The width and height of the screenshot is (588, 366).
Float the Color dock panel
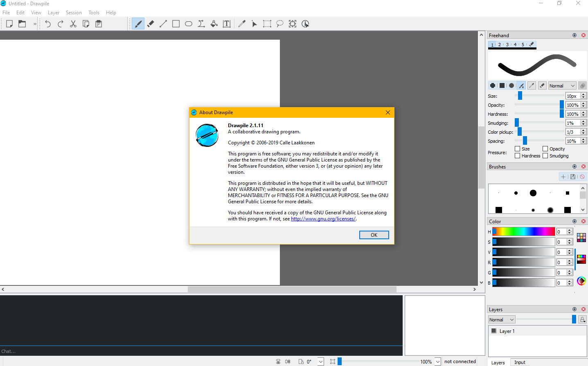coord(574,221)
